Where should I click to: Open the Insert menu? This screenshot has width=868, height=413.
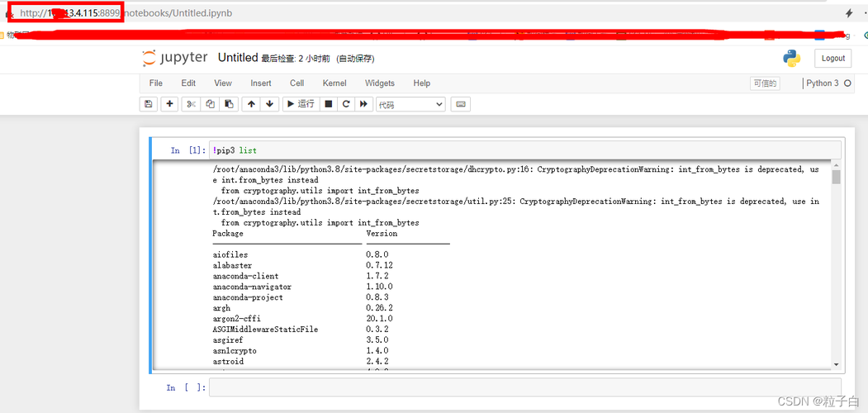coord(261,83)
